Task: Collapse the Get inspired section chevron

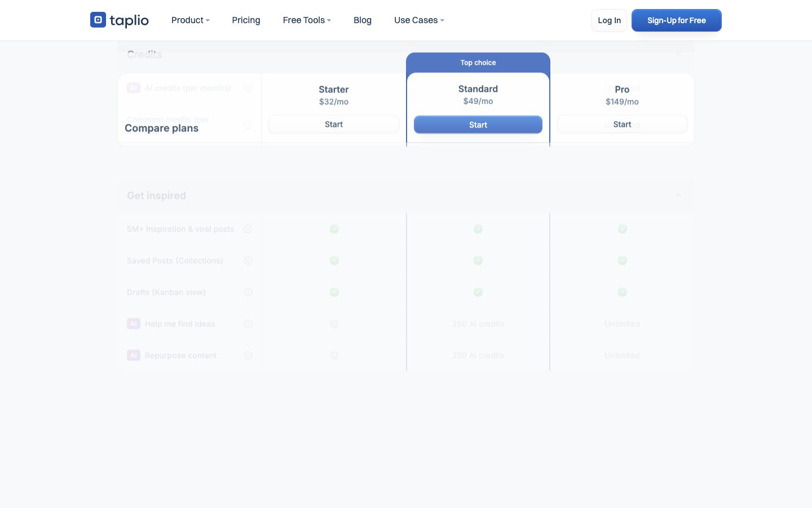Action: coord(678,195)
